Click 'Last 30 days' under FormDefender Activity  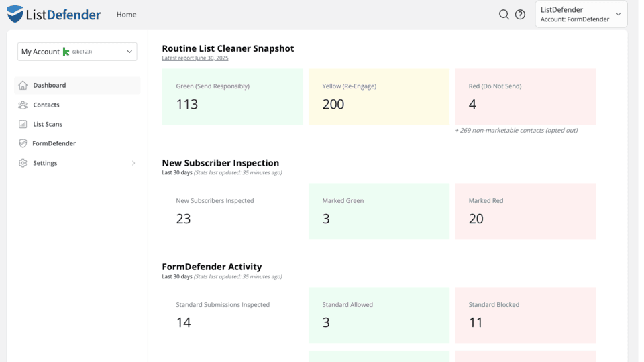pos(177,276)
